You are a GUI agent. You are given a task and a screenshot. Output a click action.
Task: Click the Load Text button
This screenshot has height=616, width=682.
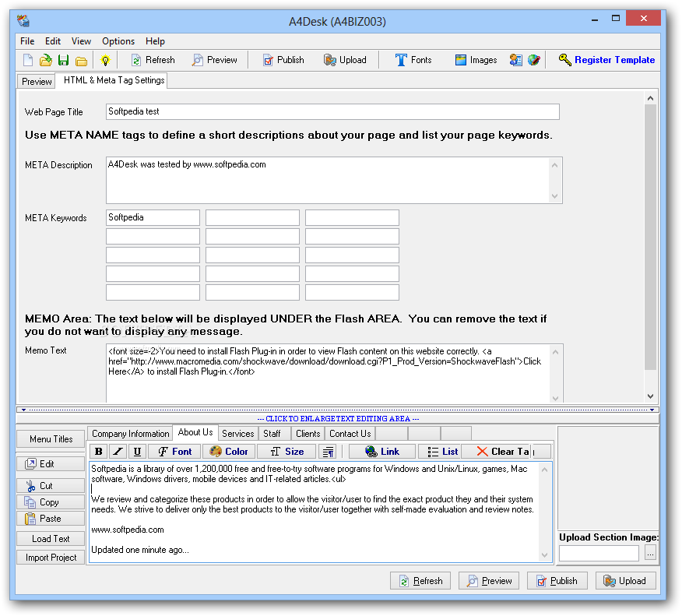tap(51, 539)
